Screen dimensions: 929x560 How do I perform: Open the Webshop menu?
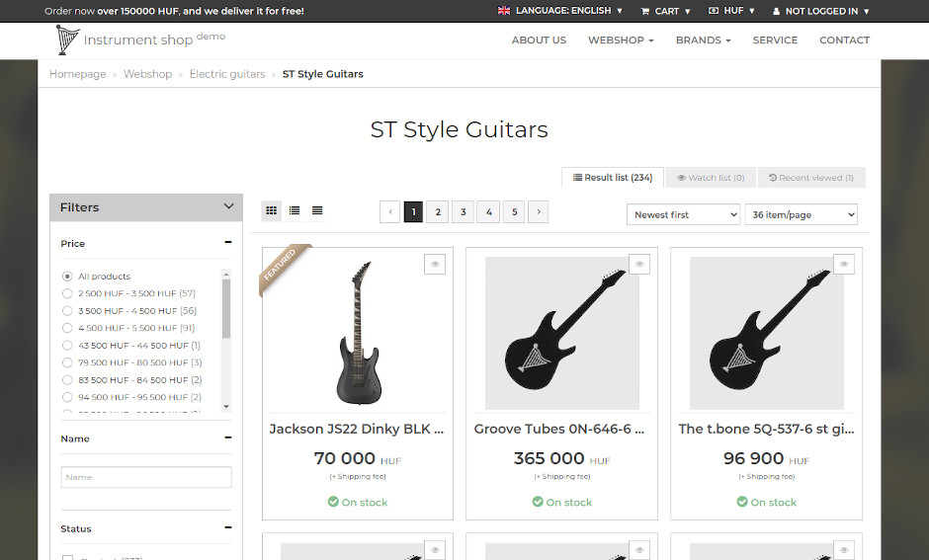[621, 40]
